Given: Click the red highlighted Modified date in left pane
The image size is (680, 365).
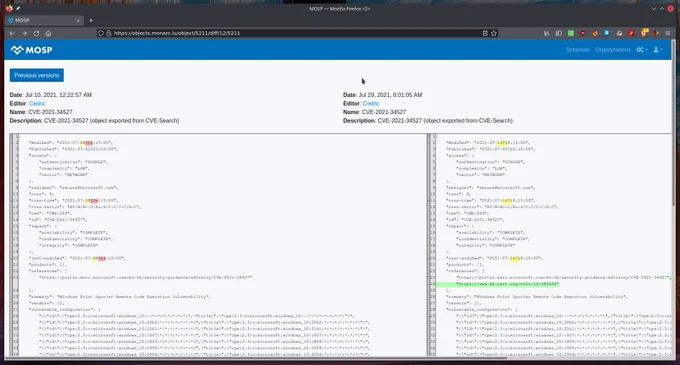Looking at the screenshot, I should pos(89,143).
